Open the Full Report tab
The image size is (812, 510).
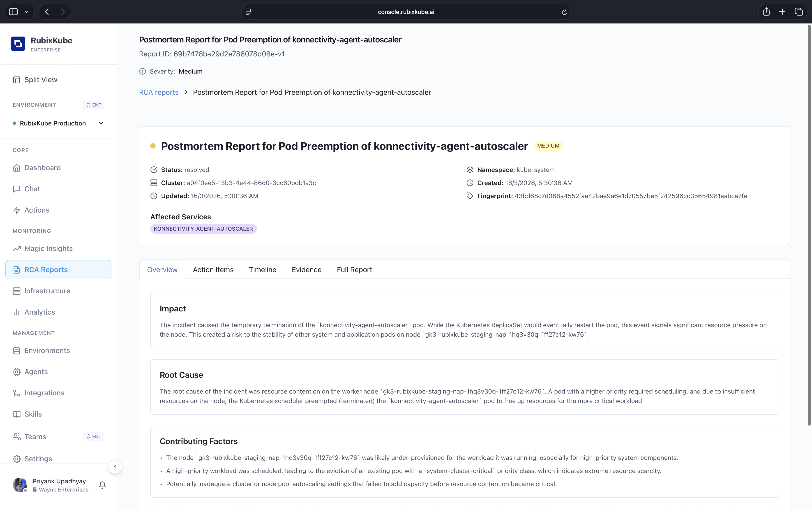click(x=354, y=269)
